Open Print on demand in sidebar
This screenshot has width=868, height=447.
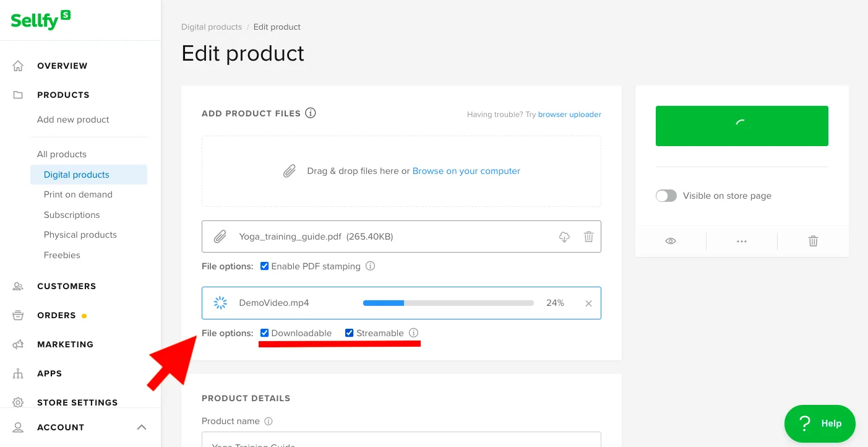[x=78, y=194]
